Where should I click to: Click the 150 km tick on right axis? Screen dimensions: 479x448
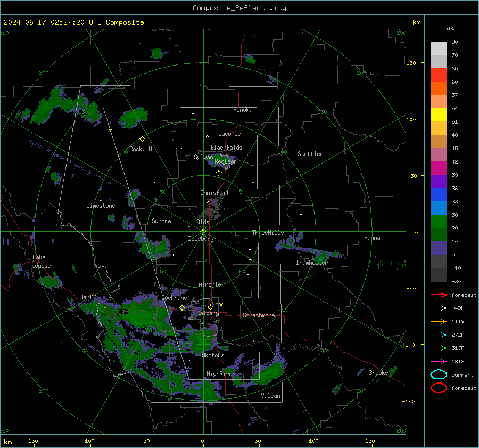point(411,63)
